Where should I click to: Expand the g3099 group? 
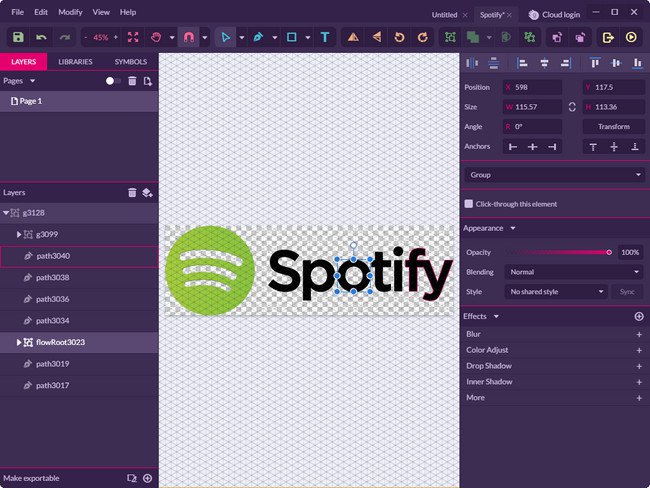(19, 234)
